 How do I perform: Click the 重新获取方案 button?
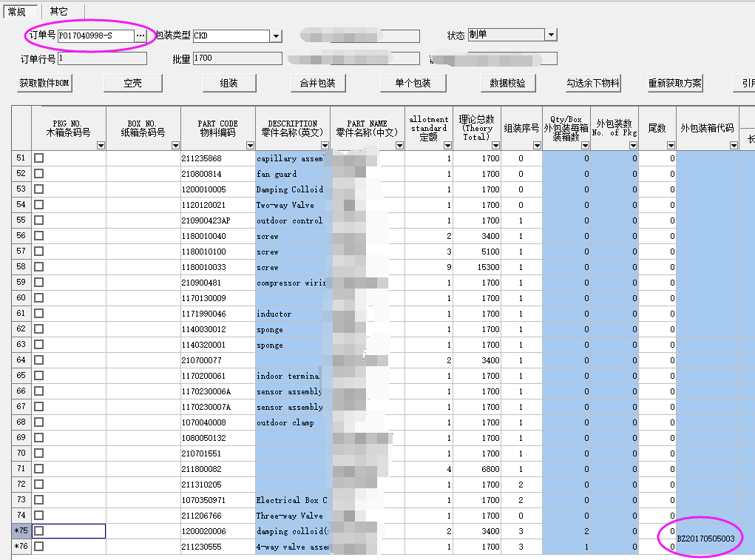[x=675, y=83]
